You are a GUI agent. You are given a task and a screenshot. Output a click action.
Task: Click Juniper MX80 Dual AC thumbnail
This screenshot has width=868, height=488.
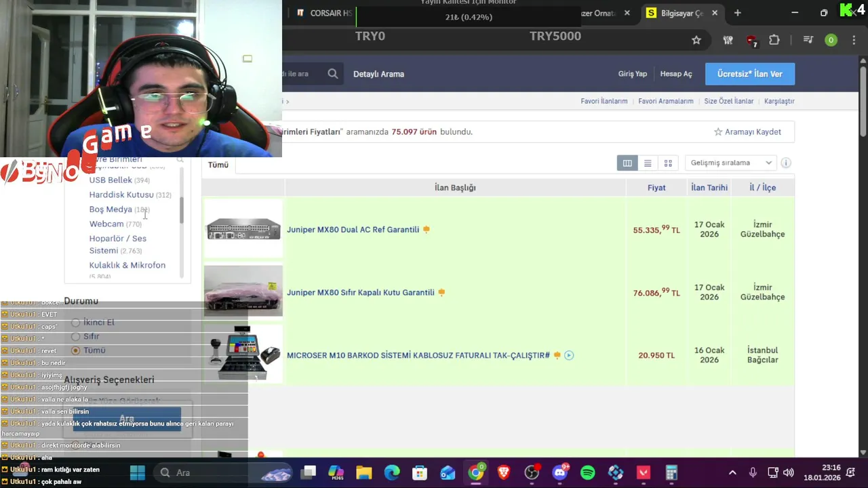(x=243, y=230)
